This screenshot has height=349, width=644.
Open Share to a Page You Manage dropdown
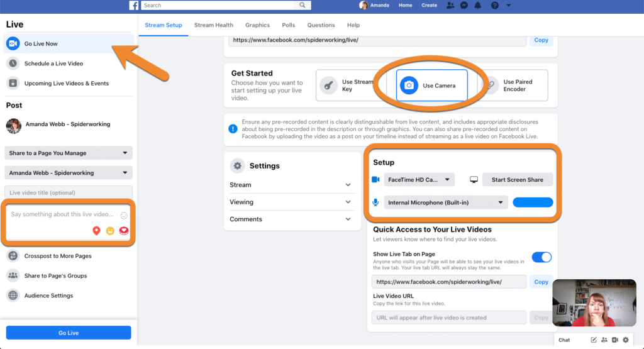click(68, 153)
